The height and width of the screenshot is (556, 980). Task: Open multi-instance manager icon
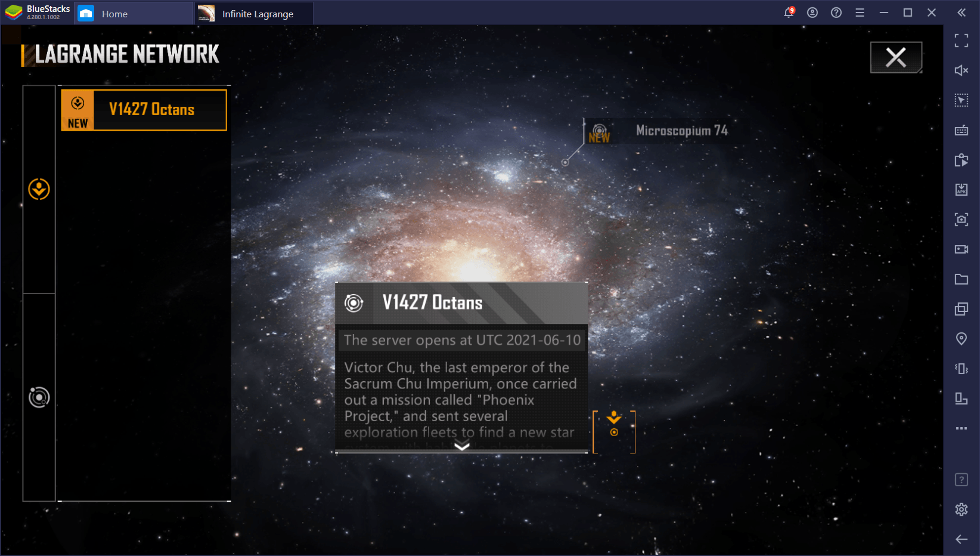coord(962,309)
